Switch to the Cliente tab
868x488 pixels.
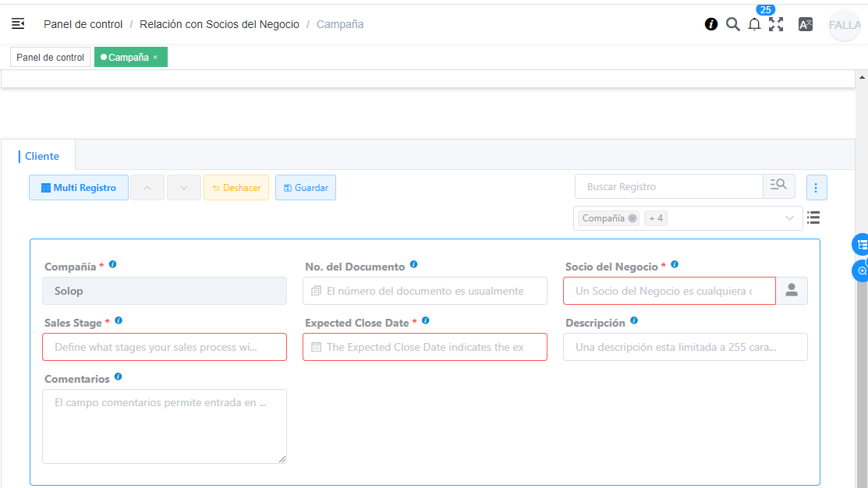click(x=42, y=156)
